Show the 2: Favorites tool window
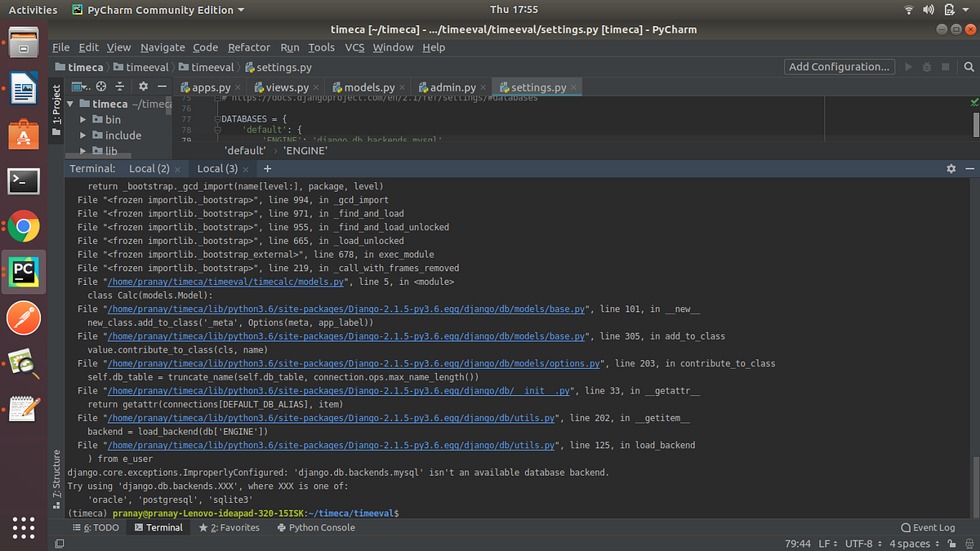This screenshot has width=980, height=551. [229, 527]
